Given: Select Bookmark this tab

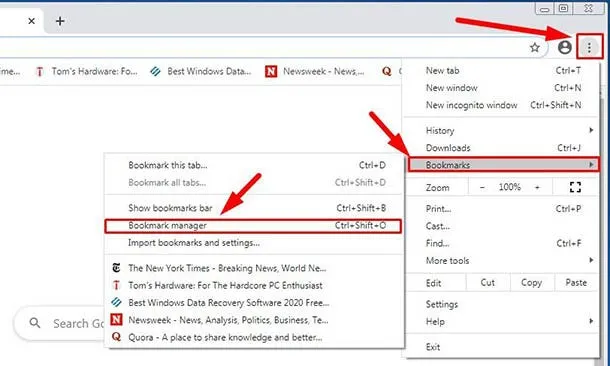Looking at the screenshot, I should coord(254,165).
